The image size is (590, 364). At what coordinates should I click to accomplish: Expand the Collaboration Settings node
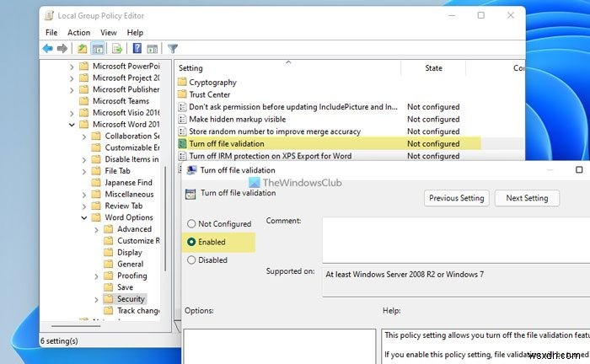(84, 136)
